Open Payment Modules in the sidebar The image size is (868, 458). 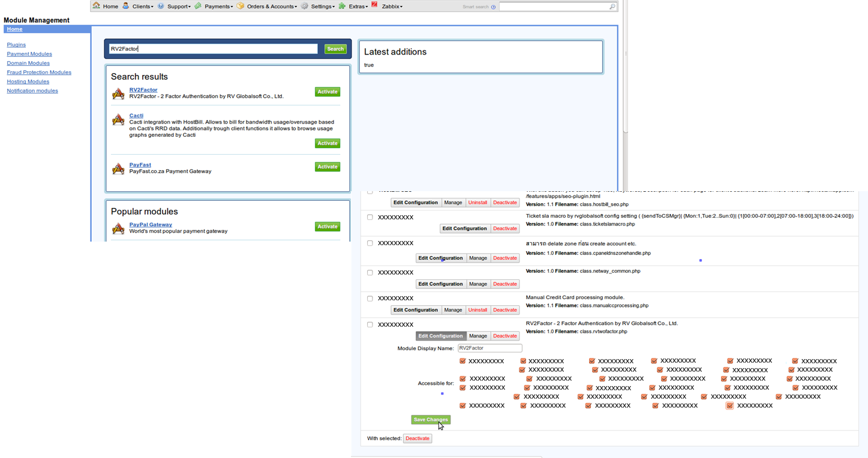coord(29,54)
